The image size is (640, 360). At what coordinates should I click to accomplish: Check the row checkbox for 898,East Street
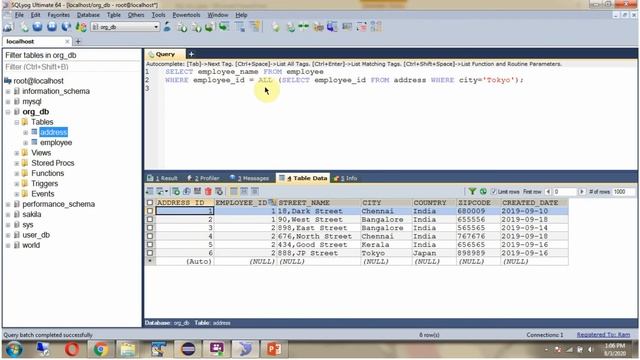point(150,228)
